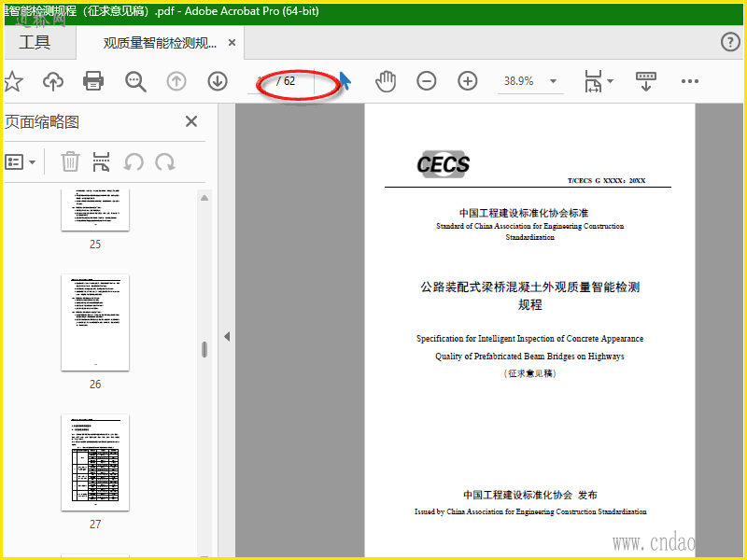Click the CECS logo on the page
The image size is (747, 560).
tap(443, 164)
